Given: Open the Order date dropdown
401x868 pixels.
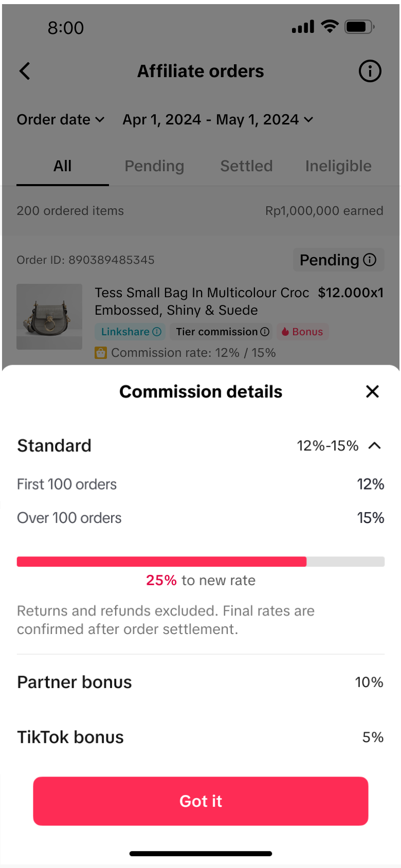Looking at the screenshot, I should pos(61,120).
